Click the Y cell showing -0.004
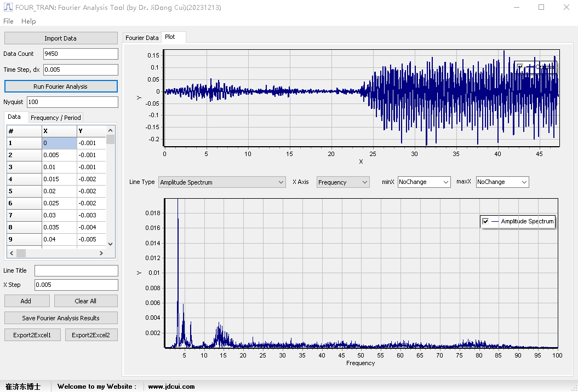This screenshot has height=392, width=578. 91,227
